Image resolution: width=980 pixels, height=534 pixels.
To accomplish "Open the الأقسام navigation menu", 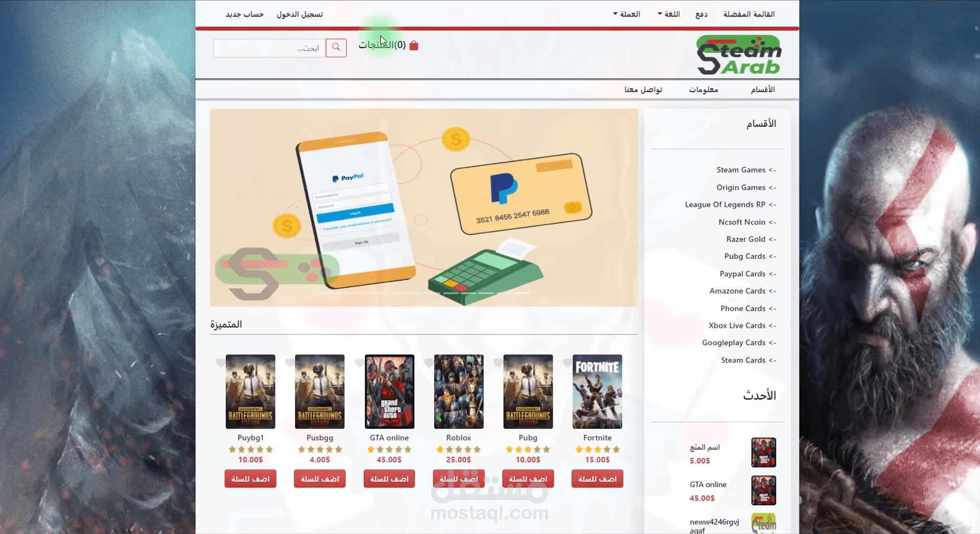I will click(762, 90).
